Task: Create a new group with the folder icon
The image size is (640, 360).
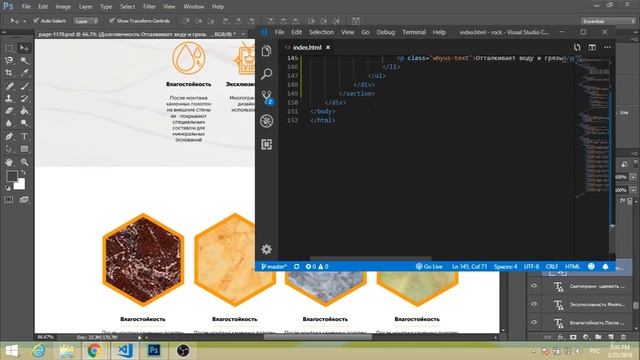Action: (598, 337)
